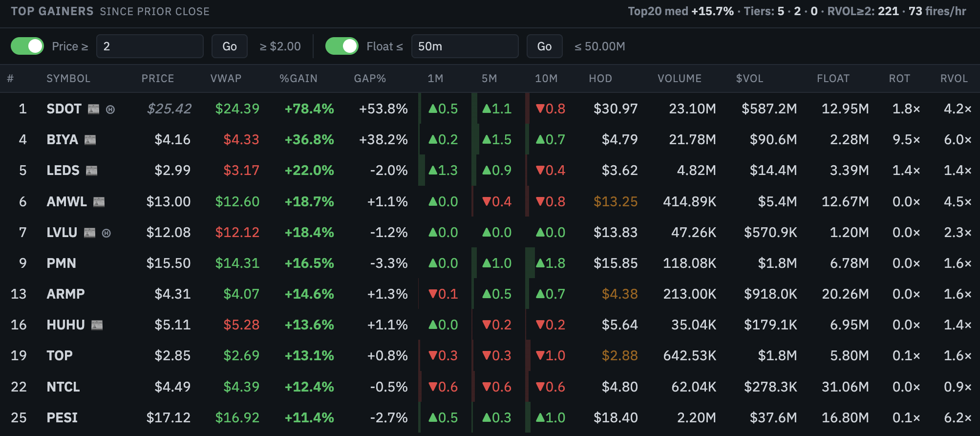Screen dimensions: 980x436
Task: Select the SDOT ticker symbol
Action: pyautogui.click(x=64, y=109)
